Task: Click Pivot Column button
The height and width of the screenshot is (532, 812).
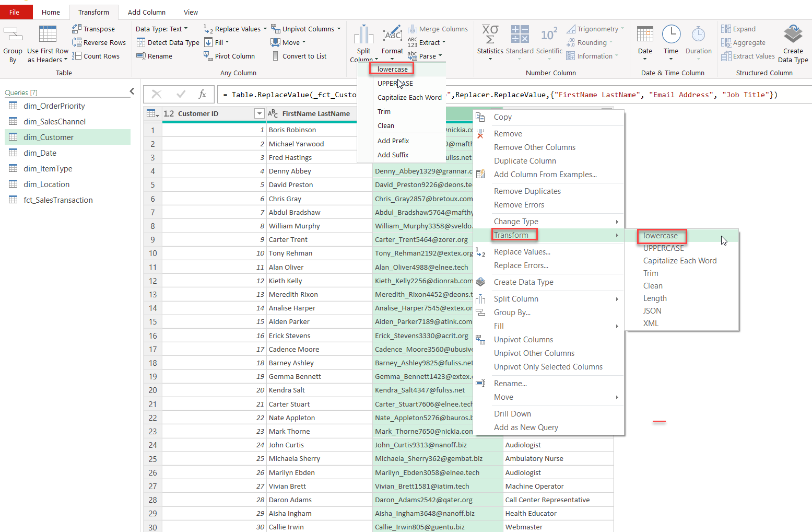Action: [229, 56]
